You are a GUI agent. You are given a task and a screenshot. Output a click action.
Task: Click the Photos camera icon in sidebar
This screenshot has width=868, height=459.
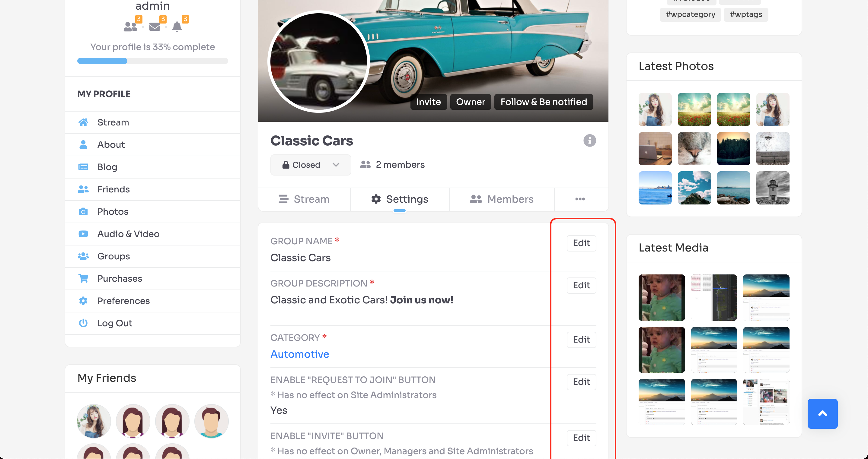pyautogui.click(x=83, y=211)
